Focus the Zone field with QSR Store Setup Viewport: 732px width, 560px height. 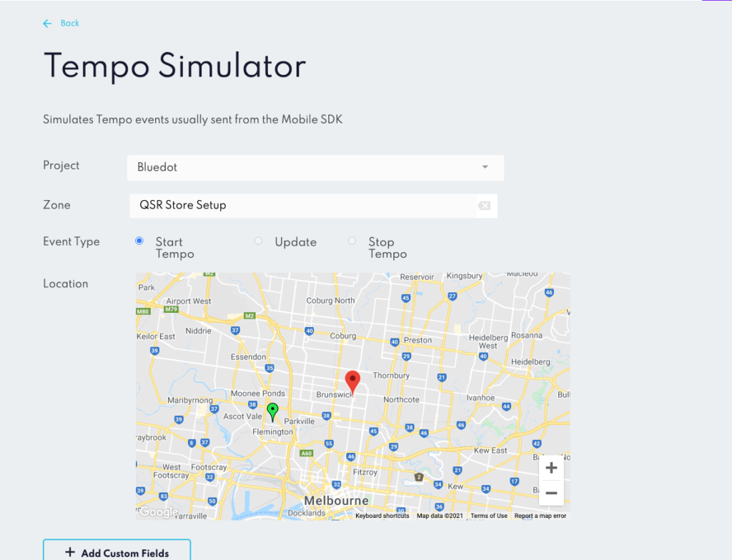tap(313, 205)
